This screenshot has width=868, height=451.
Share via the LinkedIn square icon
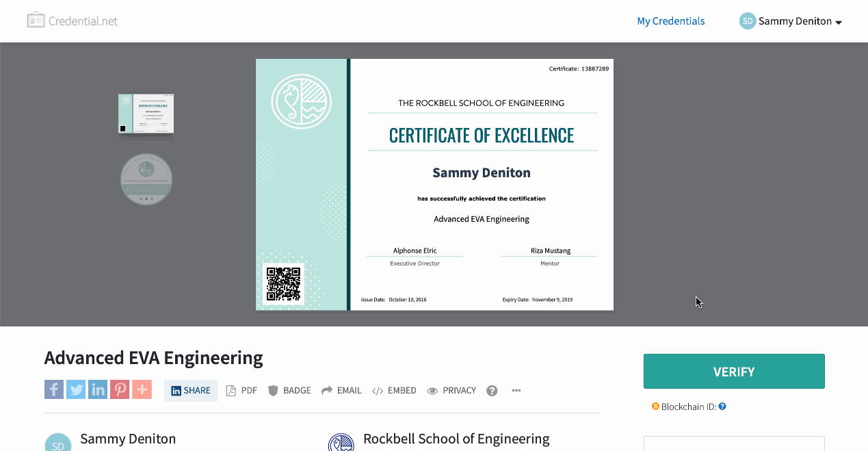tap(98, 390)
